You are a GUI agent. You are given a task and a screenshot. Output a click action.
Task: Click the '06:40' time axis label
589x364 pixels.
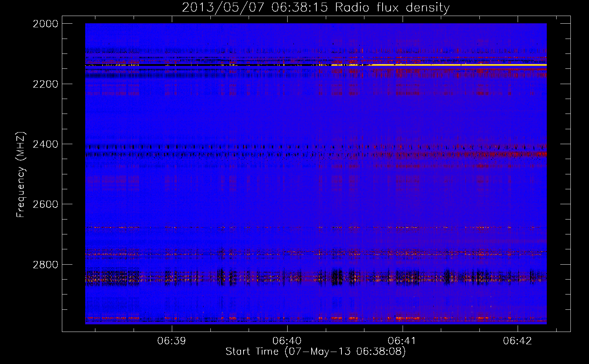pos(287,341)
